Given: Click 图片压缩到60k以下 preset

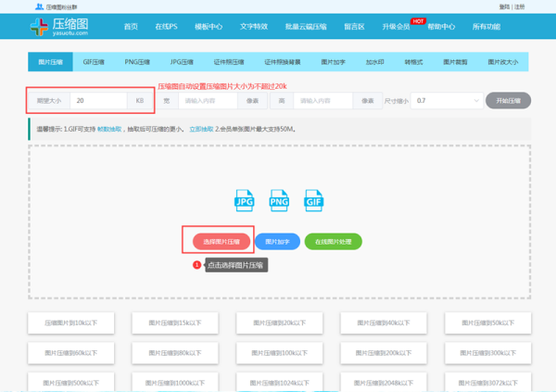Looking at the screenshot, I should tap(71, 353).
